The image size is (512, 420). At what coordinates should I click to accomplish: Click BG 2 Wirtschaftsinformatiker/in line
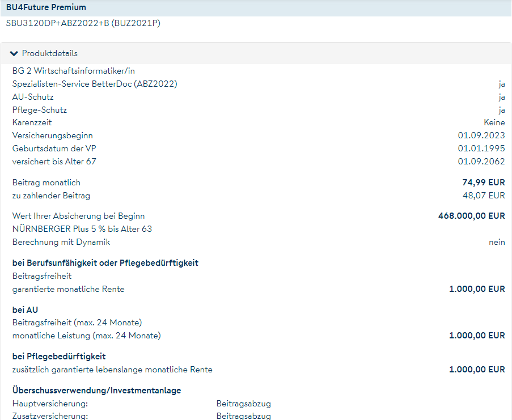click(x=74, y=71)
